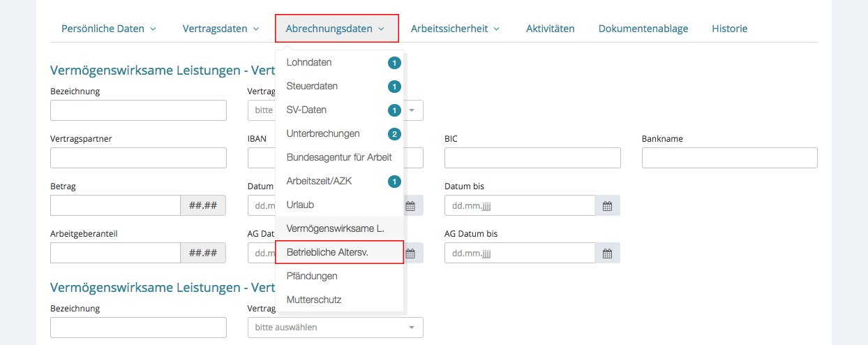Go to Aktivitäten tab
This screenshot has width=868, height=345.
550,29
